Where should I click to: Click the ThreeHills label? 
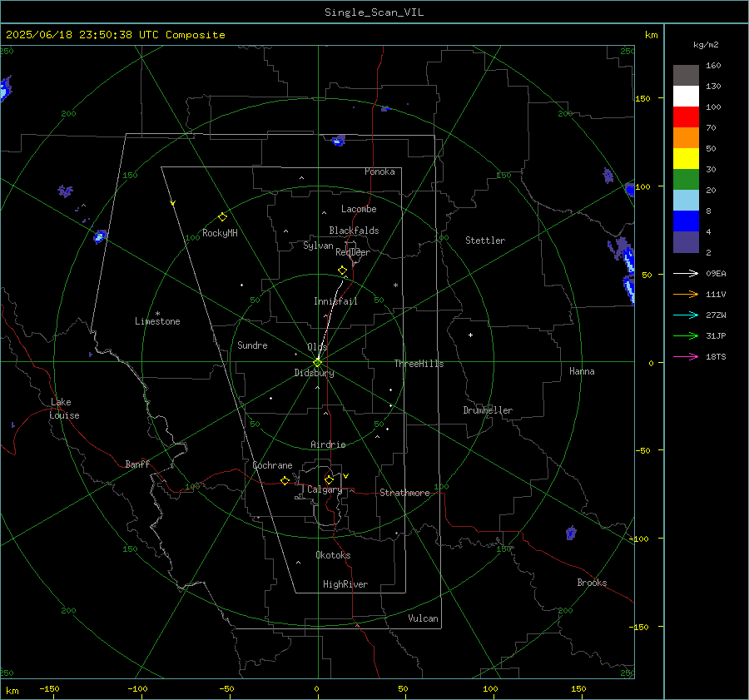419,364
